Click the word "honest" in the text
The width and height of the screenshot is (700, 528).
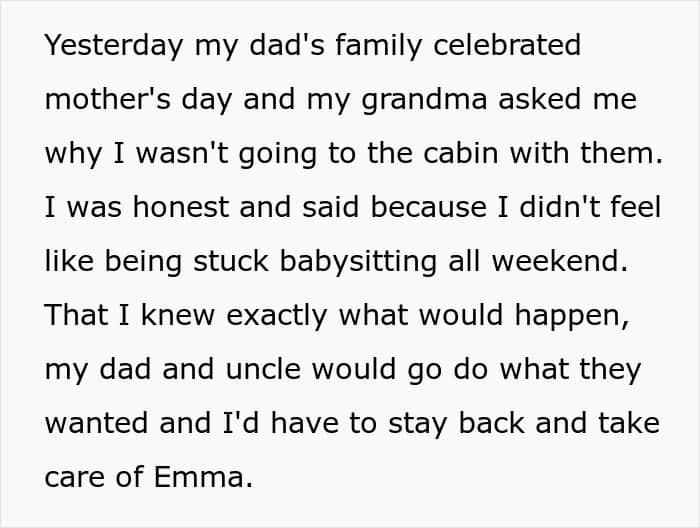(181, 207)
